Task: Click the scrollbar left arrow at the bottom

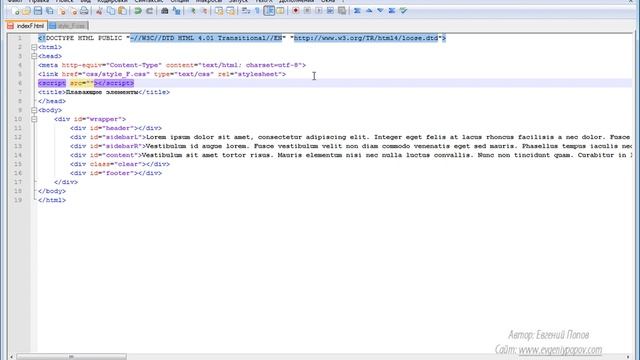Action: [x=11, y=357]
